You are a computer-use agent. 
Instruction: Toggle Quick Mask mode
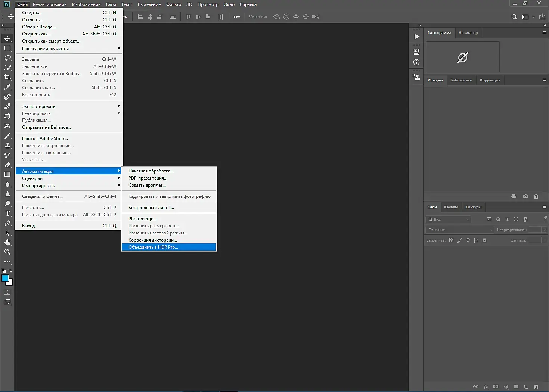click(x=7, y=292)
